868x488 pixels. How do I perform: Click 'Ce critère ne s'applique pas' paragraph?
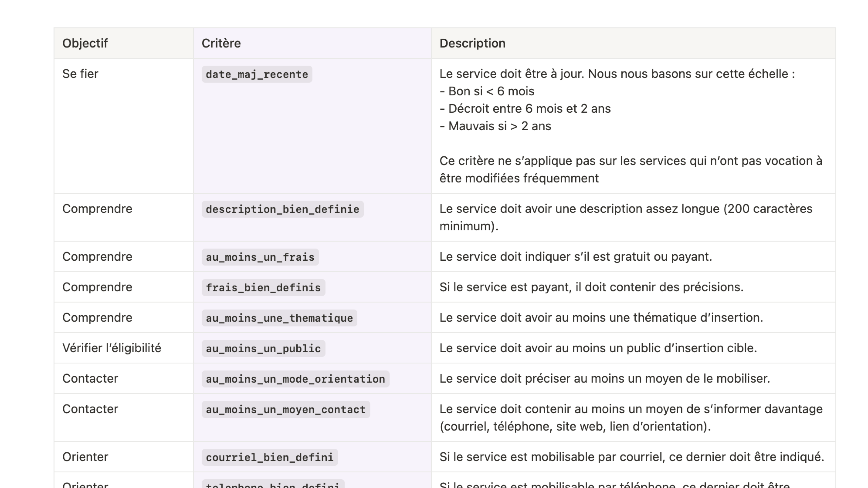tap(631, 170)
